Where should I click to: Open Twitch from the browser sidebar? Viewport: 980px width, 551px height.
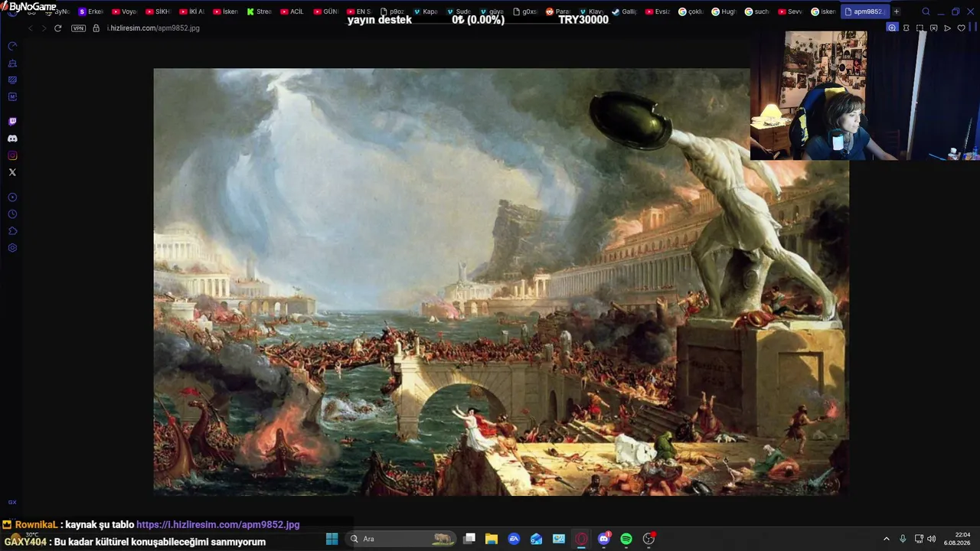pos(12,122)
